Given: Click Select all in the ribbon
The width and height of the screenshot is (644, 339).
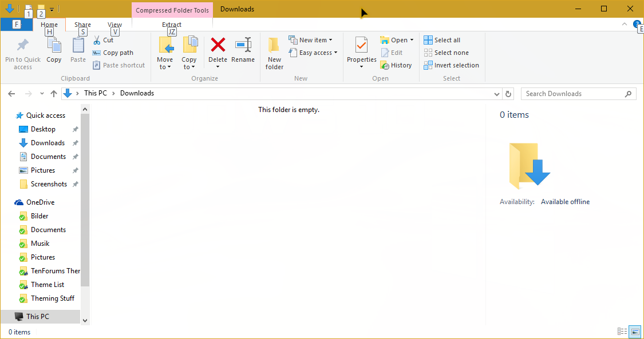Looking at the screenshot, I should (442, 40).
